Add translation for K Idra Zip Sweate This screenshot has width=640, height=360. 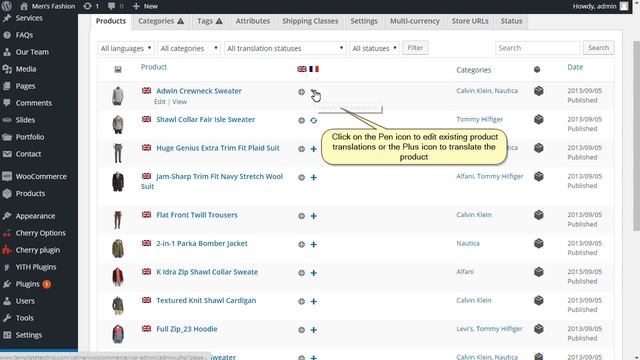coord(313,273)
